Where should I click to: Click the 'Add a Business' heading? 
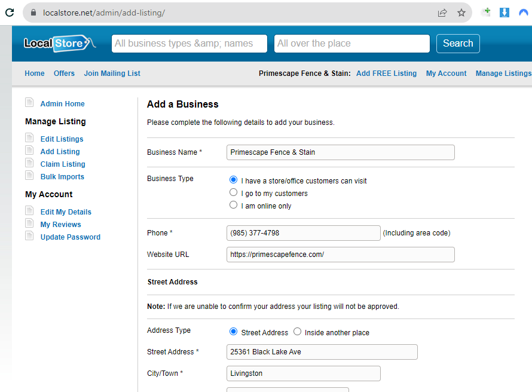[182, 104]
